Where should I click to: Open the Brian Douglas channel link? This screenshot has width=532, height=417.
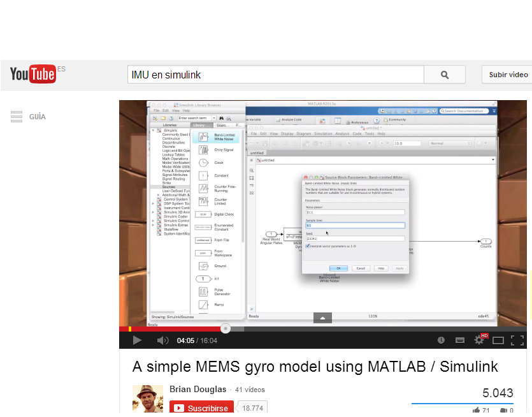tap(199, 390)
